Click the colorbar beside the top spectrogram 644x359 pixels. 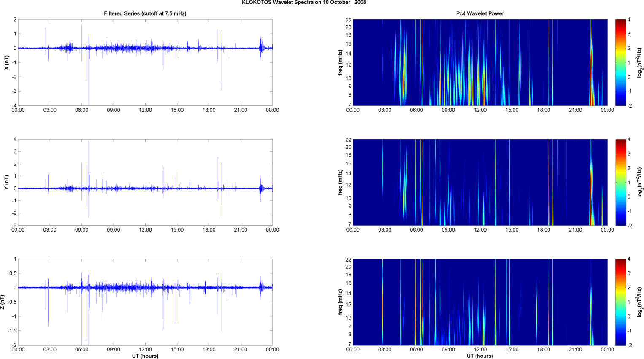point(620,62)
